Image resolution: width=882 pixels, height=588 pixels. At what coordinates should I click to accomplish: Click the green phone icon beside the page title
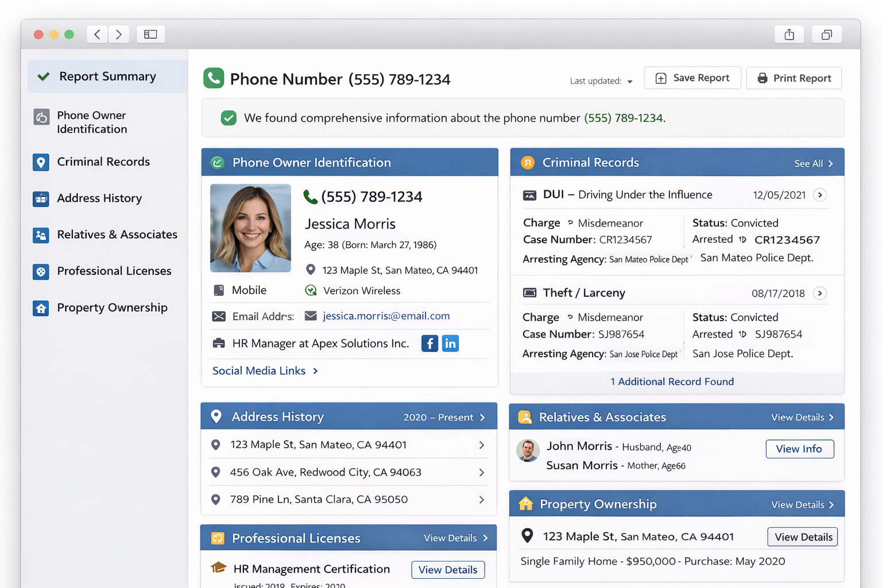(x=214, y=78)
